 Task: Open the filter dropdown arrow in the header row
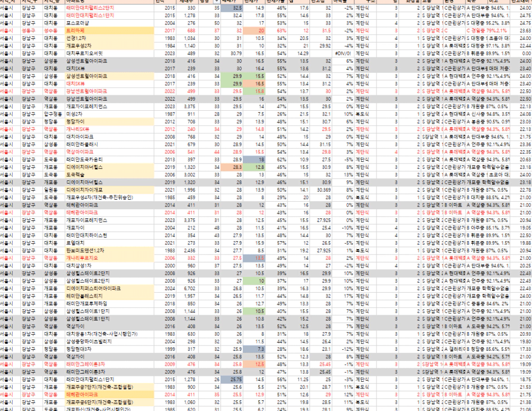point(216,2)
